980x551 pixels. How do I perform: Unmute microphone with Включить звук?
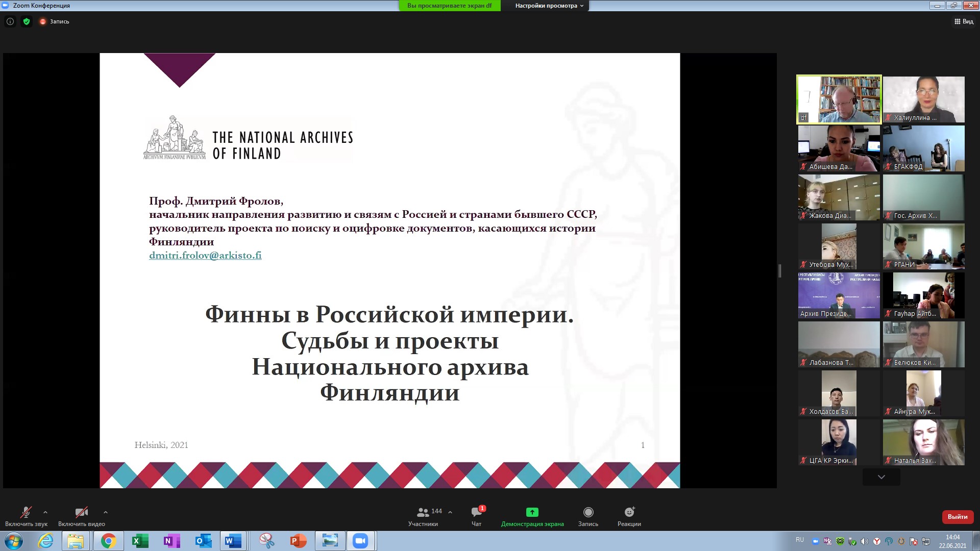[x=26, y=516]
